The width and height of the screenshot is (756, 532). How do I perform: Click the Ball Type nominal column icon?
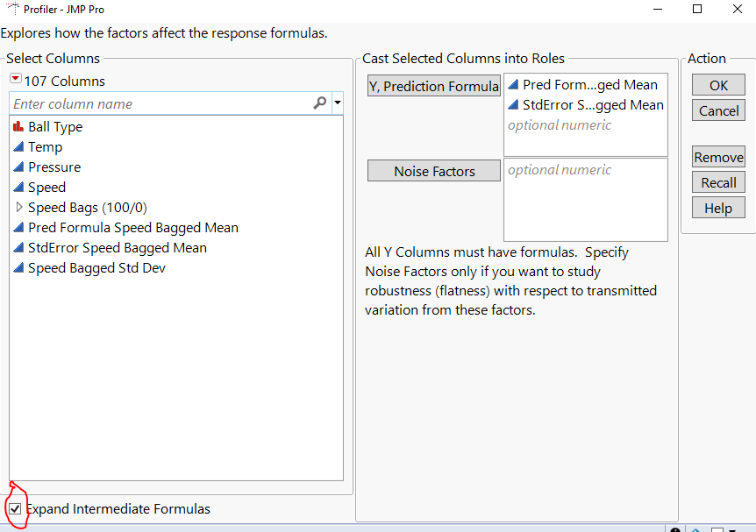click(x=18, y=127)
